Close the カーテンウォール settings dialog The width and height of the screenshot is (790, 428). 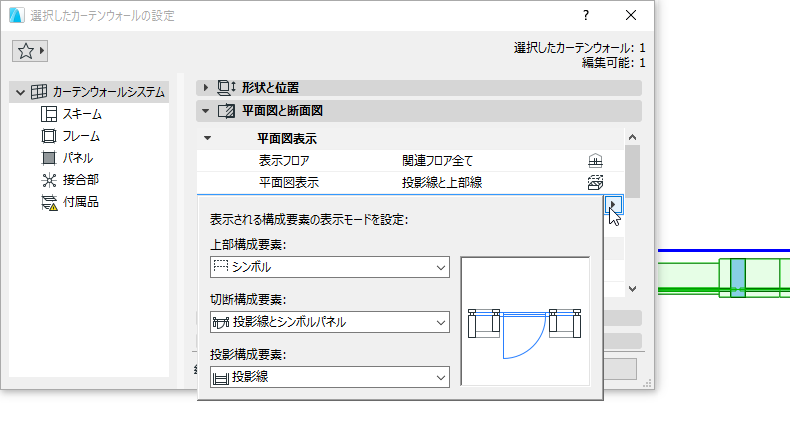click(631, 16)
